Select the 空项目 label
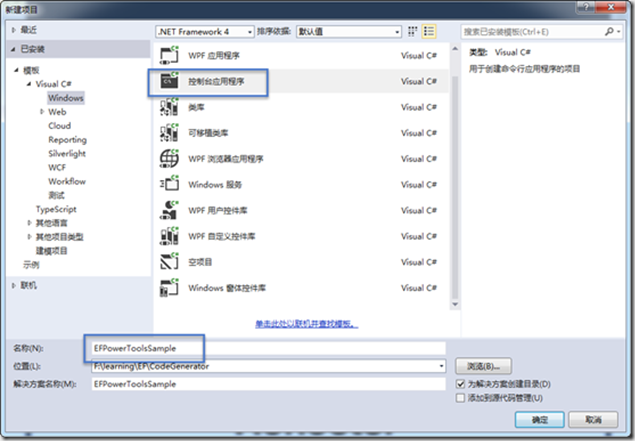The width and height of the screenshot is (635, 441). pos(200,262)
